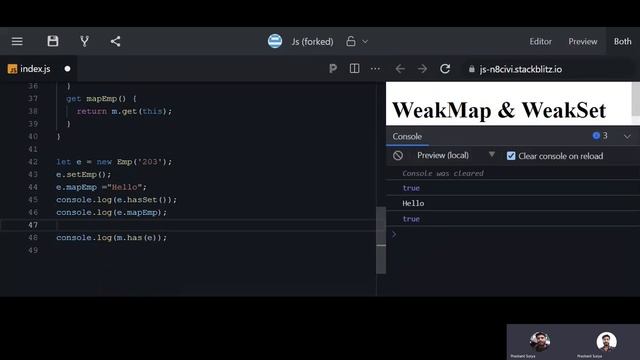640x360 pixels.
Task: Open the Preview (local) context dropdown
Action: (x=456, y=156)
